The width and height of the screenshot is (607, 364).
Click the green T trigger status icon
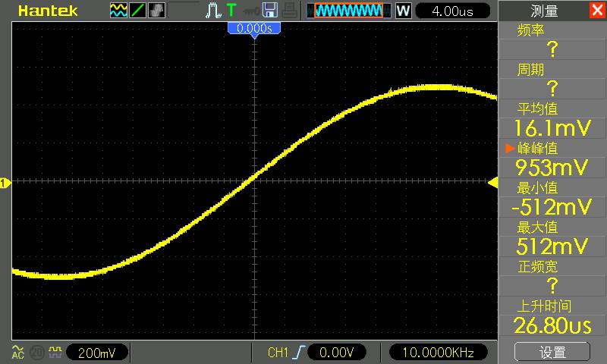(x=231, y=11)
